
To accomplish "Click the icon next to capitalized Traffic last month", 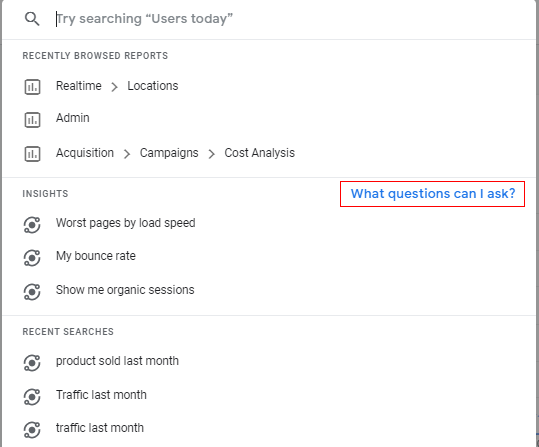I will (32, 396).
